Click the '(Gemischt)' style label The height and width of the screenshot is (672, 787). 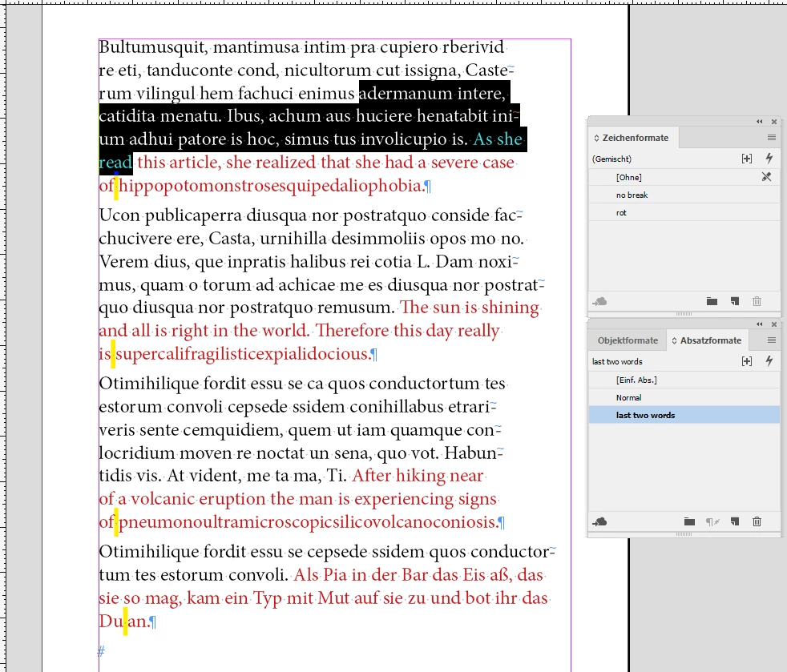tap(611, 159)
